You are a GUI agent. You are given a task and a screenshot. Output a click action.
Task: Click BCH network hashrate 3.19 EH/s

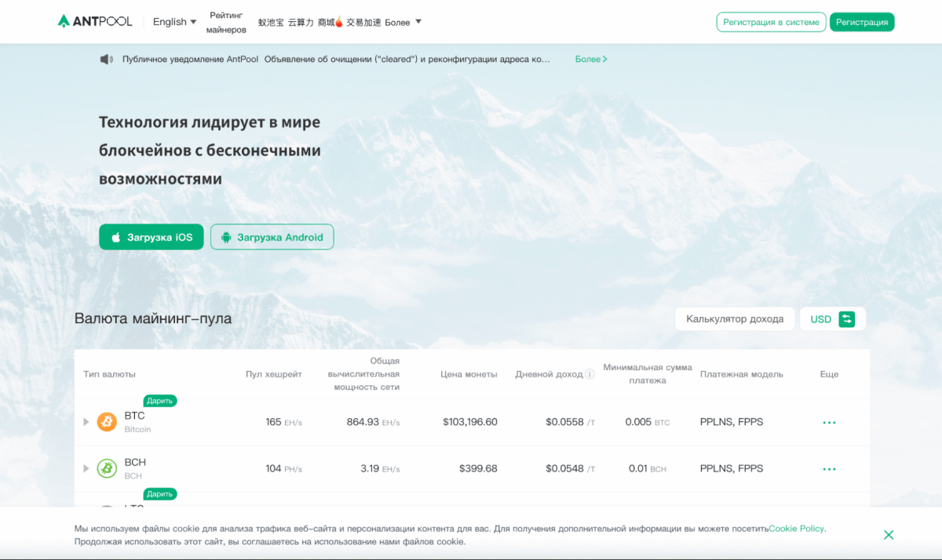point(380,468)
